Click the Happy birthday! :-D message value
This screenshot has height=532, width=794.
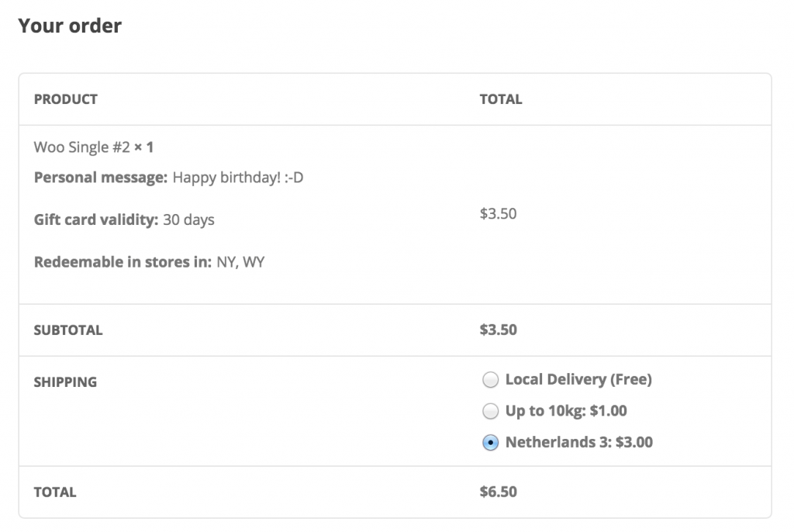point(238,177)
